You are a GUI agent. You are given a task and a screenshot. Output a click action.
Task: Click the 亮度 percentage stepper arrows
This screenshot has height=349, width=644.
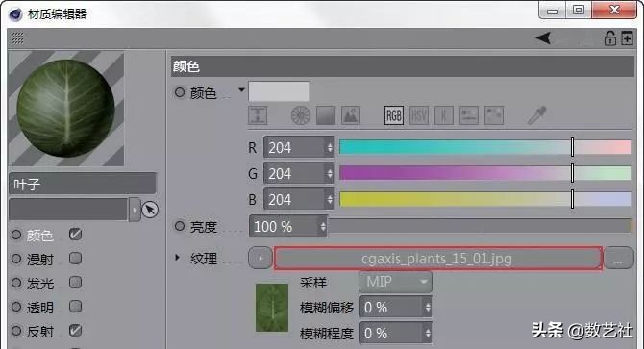tap(323, 226)
